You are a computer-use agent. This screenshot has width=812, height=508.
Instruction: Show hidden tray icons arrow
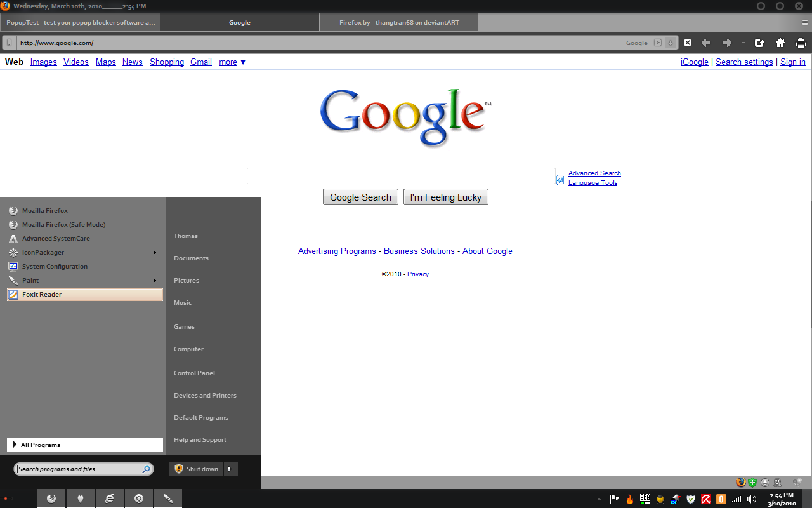[599, 499]
